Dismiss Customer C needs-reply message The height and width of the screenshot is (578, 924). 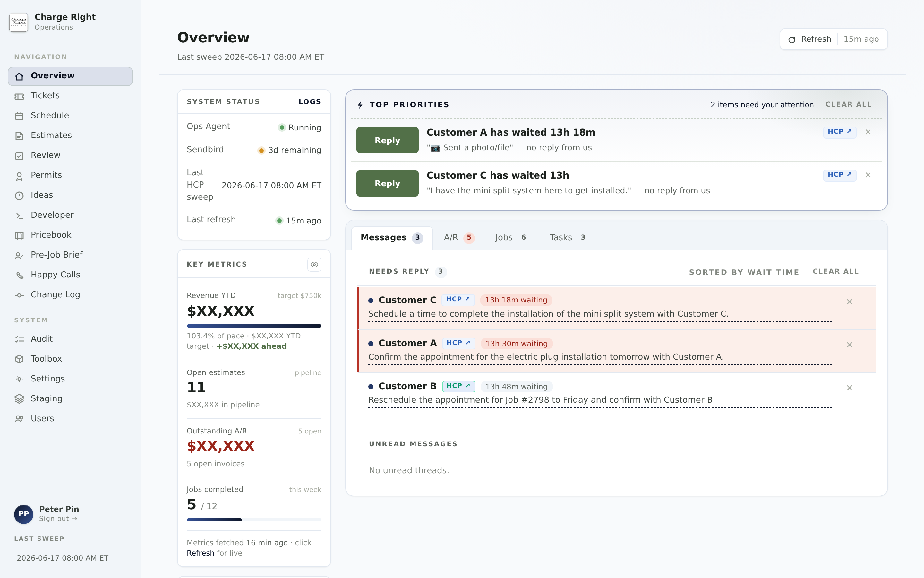850,302
